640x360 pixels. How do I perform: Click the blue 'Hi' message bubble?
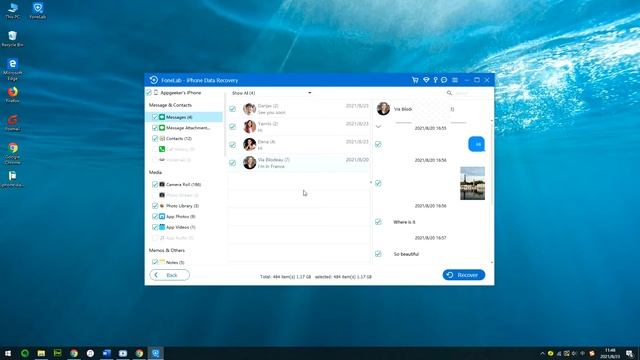click(x=477, y=144)
